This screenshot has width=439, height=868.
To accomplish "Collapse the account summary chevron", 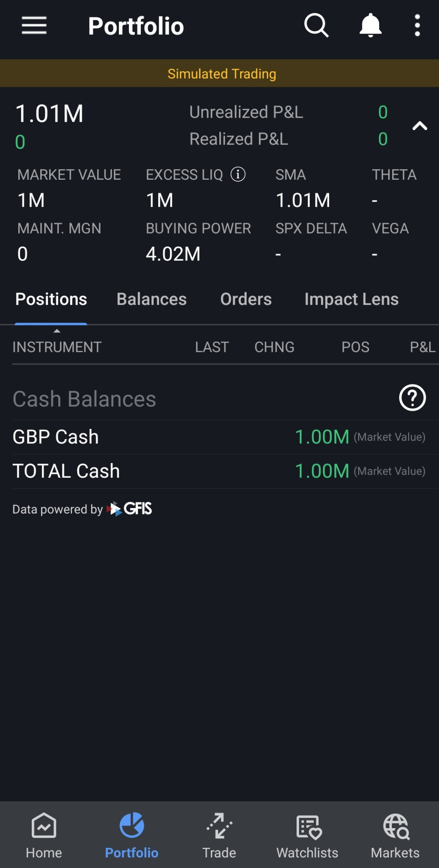I will point(419,126).
